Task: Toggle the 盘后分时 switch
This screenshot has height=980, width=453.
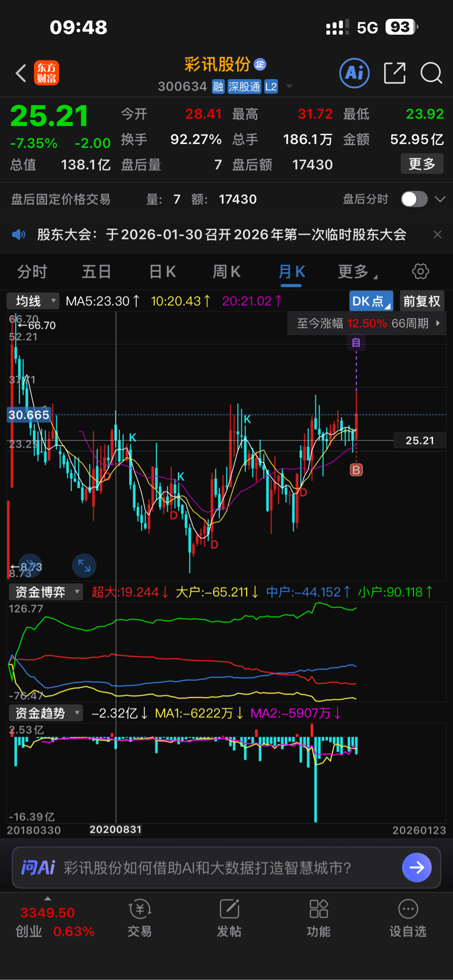Action: [x=414, y=199]
